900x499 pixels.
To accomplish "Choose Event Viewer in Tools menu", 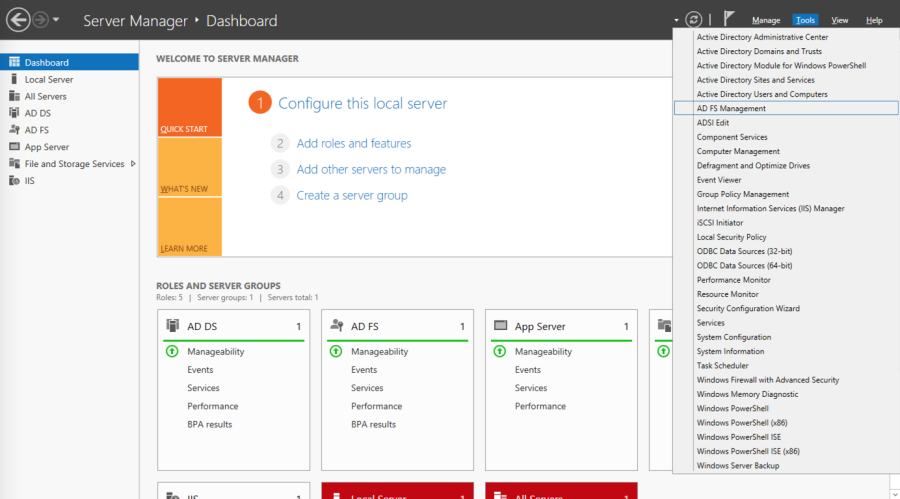I will [719, 180].
